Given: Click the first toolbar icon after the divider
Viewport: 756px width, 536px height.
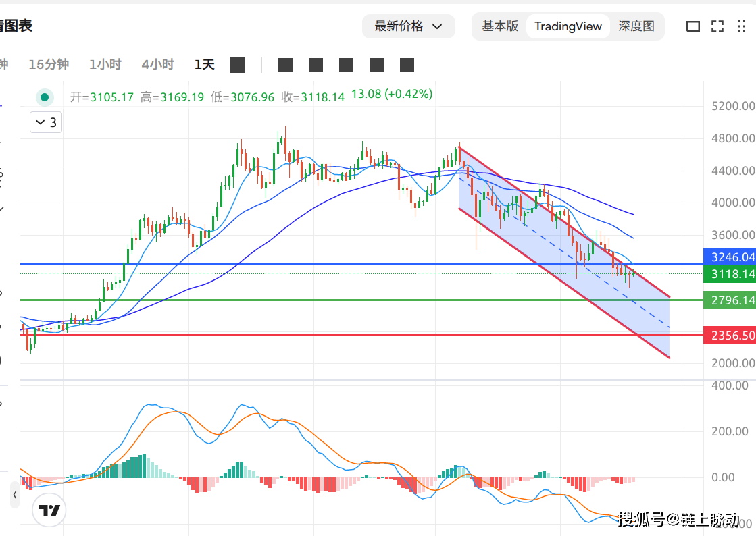Looking at the screenshot, I should [x=286, y=65].
